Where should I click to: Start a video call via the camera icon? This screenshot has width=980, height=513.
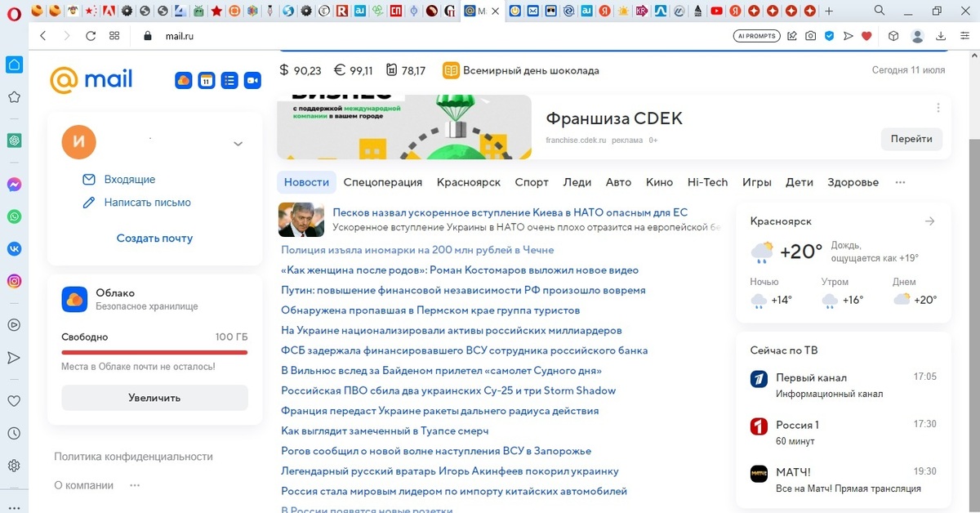[x=252, y=80]
